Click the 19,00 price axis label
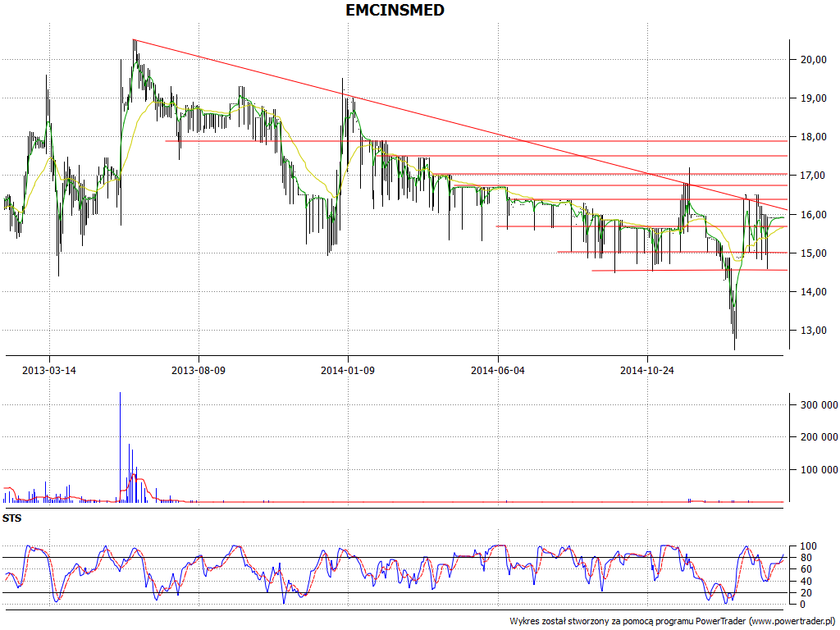840x630 pixels. [813, 98]
